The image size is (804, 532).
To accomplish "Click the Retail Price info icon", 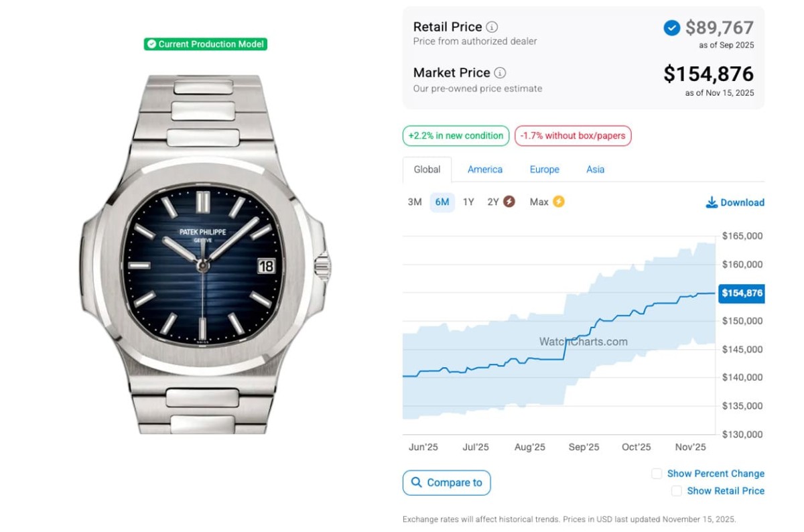I will (492, 27).
